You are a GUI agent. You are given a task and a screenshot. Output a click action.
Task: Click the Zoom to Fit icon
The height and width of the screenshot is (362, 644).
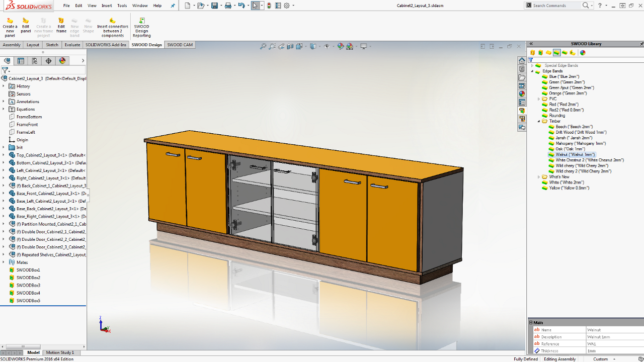pyautogui.click(x=263, y=46)
